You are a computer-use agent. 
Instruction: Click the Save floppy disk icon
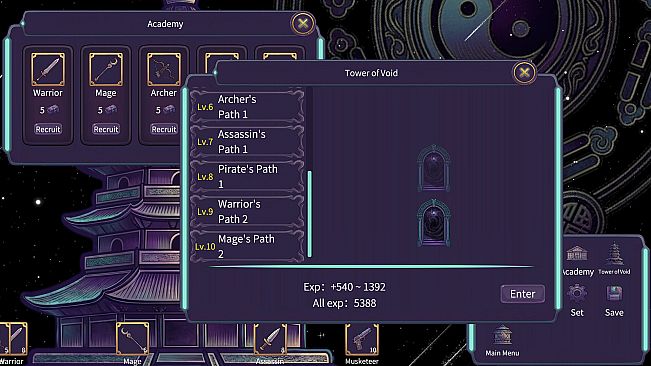[x=614, y=294]
